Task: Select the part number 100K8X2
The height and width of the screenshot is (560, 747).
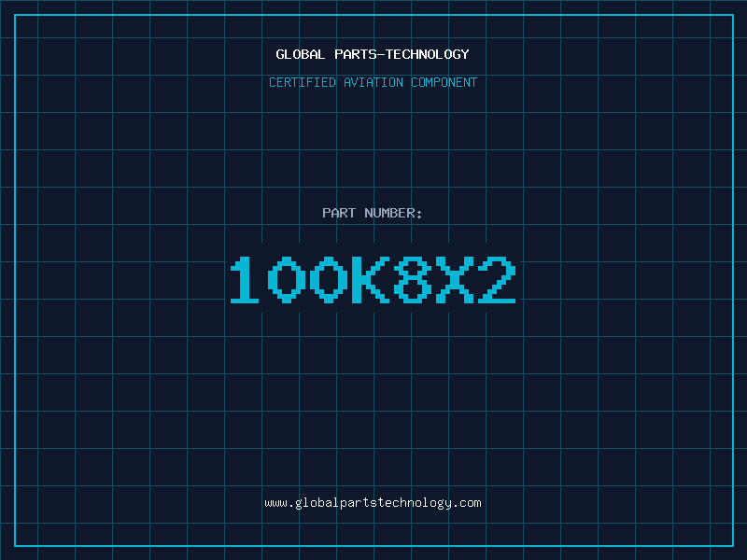Action: pyautogui.click(x=373, y=279)
